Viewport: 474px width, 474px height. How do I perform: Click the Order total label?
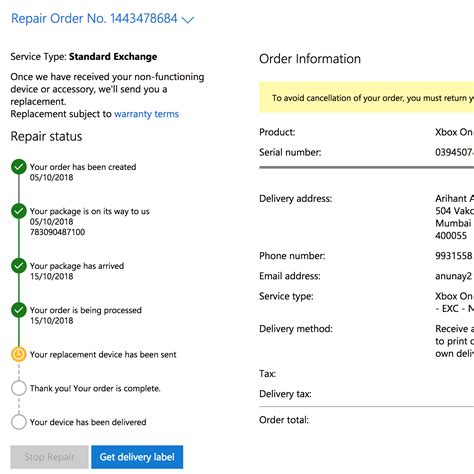(284, 420)
